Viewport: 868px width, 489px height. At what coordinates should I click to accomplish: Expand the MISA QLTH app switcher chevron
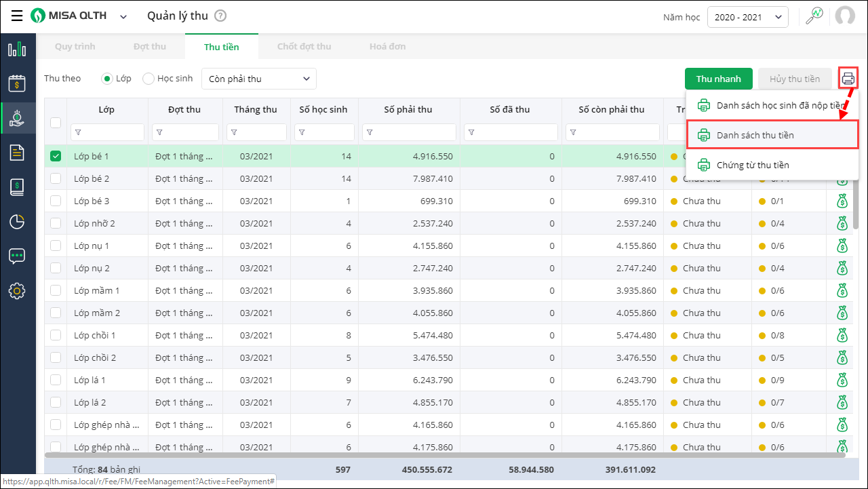click(x=123, y=17)
